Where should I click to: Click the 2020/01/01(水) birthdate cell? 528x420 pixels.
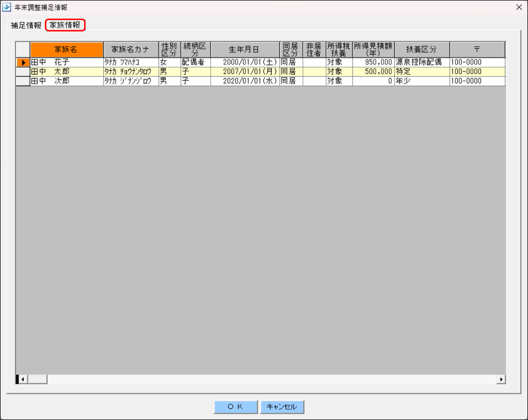click(245, 81)
